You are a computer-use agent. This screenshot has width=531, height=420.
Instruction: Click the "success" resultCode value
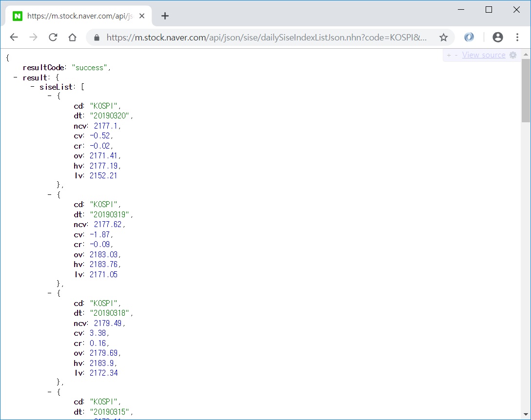(90, 68)
